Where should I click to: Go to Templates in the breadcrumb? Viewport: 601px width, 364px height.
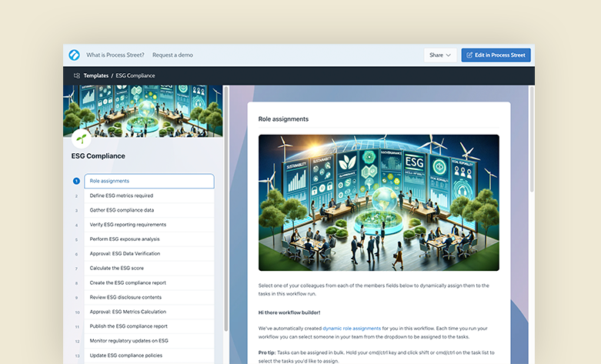[96, 76]
